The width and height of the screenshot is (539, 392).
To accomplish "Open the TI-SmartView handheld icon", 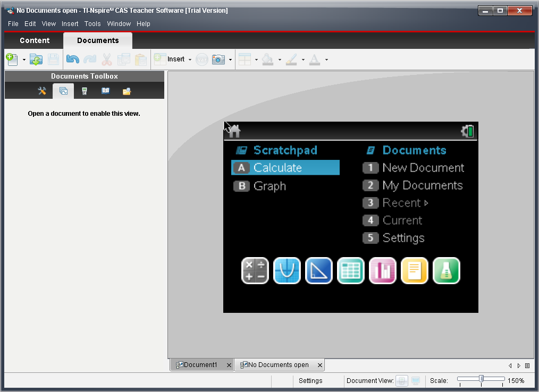I will pyautogui.click(x=85, y=91).
